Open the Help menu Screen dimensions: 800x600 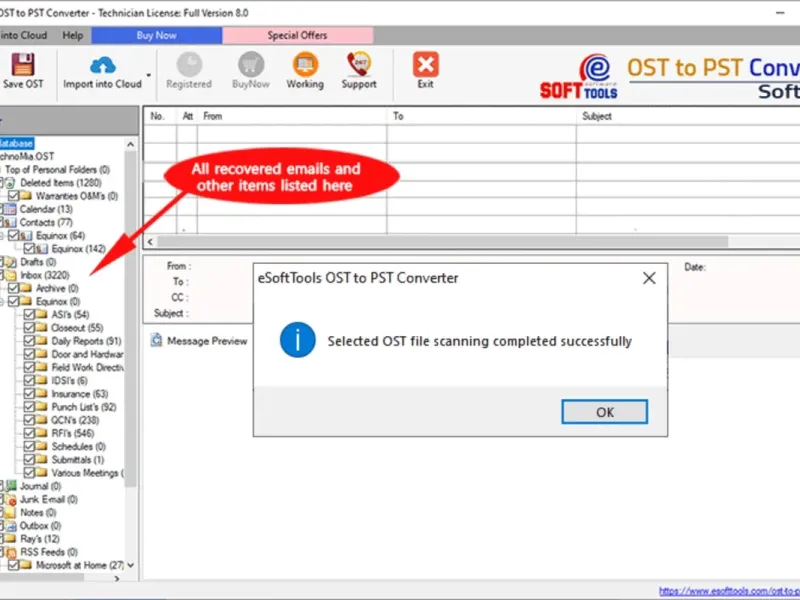click(72, 35)
